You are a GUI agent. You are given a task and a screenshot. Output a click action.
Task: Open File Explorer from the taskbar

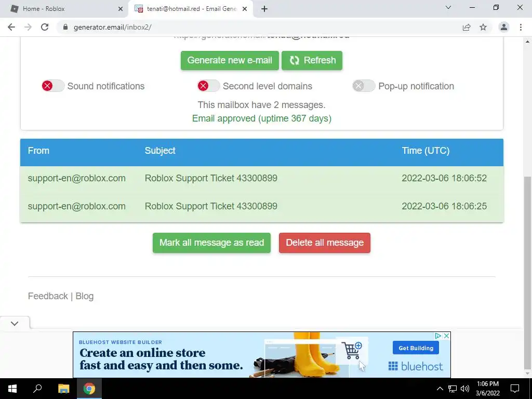tap(63, 389)
